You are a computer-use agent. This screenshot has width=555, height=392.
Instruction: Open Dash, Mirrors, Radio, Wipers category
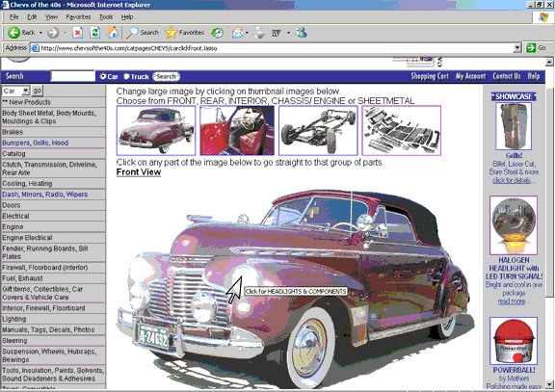44,195
